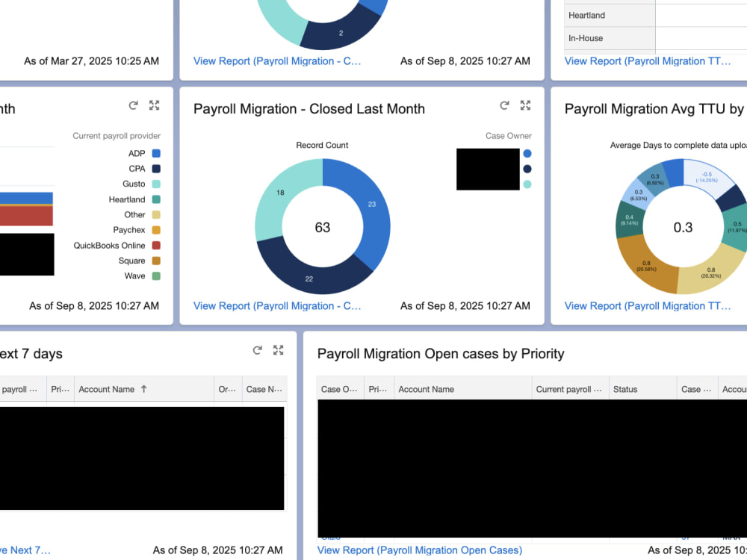Click the 0.8 (20.58%) donut segment
This screenshot has height=560, width=747.
coord(646,267)
